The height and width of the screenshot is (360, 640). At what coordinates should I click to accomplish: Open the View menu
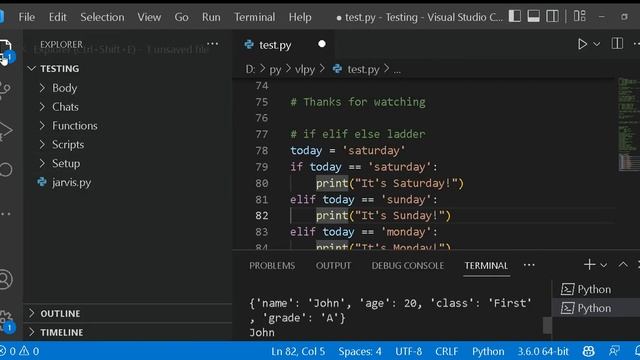click(149, 17)
